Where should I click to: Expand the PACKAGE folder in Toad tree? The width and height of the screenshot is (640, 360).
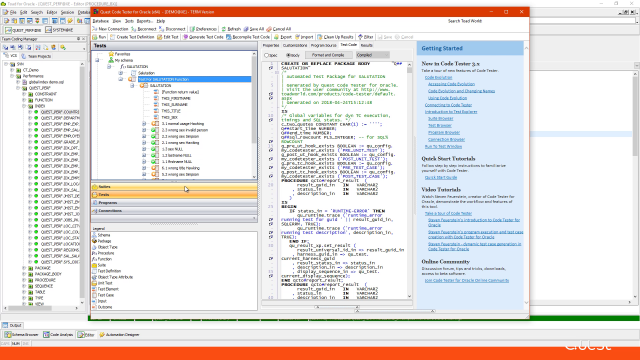tap(24, 268)
